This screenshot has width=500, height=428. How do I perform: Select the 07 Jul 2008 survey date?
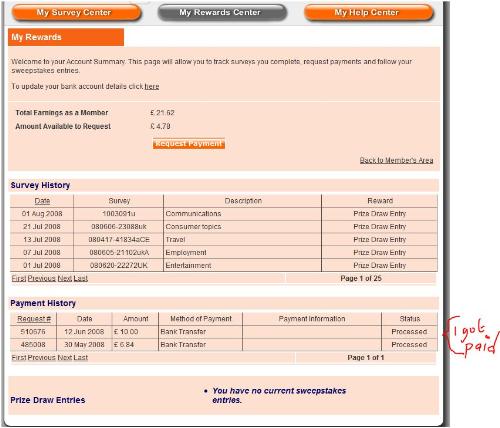tap(42, 253)
